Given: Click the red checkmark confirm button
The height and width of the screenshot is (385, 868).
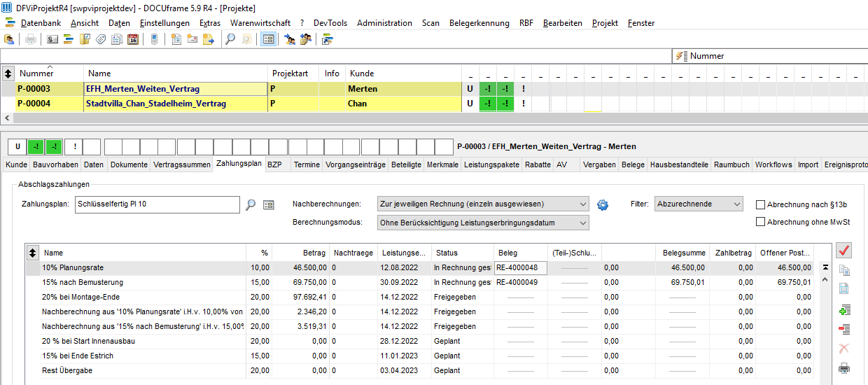Looking at the screenshot, I should (x=844, y=251).
